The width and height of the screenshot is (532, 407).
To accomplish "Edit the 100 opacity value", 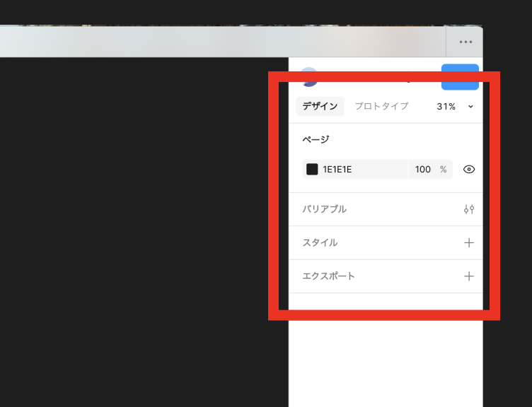I will (x=423, y=169).
